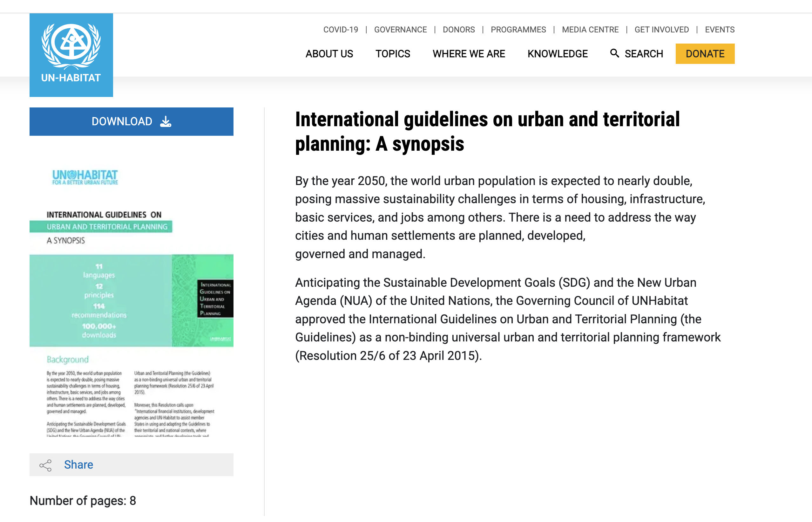
Task: Click the download arrow icon
Action: coord(166,121)
